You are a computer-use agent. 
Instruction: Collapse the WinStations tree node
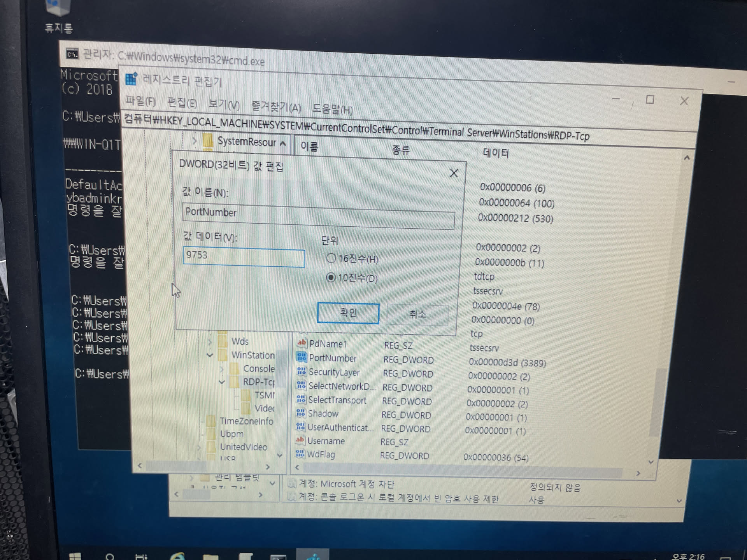[x=210, y=355]
